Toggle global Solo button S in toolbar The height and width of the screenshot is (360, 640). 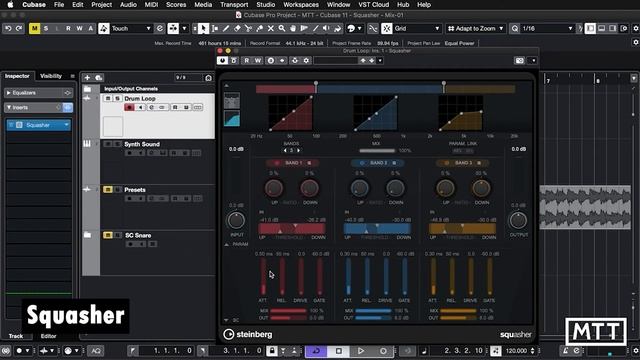[x=46, y=28]
